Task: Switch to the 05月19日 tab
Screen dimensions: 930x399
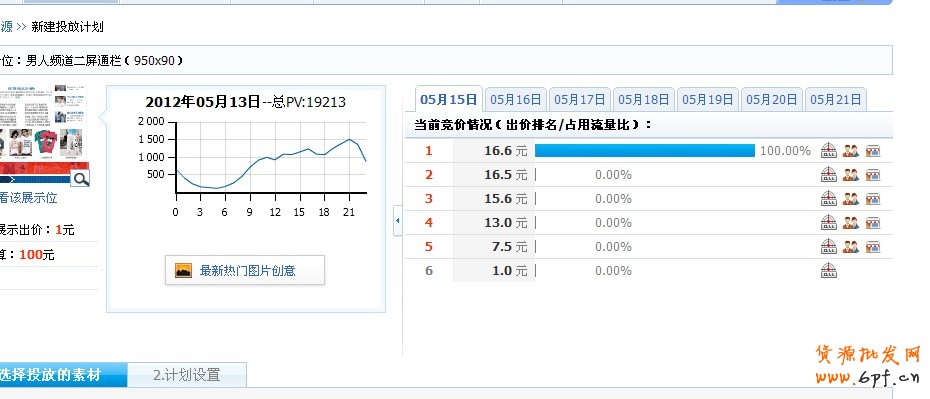Action: click(708, 99)
